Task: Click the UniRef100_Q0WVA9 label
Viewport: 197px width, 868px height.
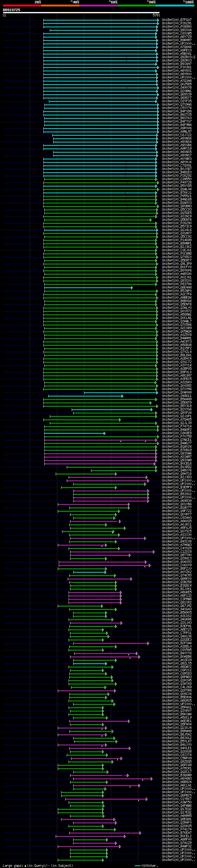Action: point(176,393)
